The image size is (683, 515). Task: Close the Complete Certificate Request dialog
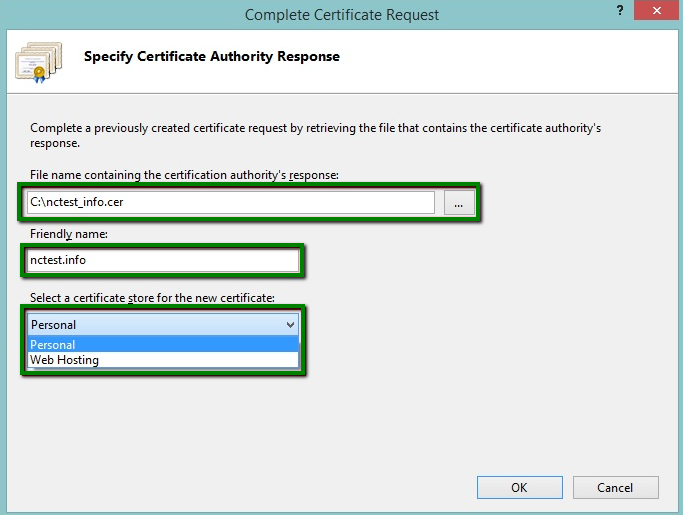click(657, 10)
